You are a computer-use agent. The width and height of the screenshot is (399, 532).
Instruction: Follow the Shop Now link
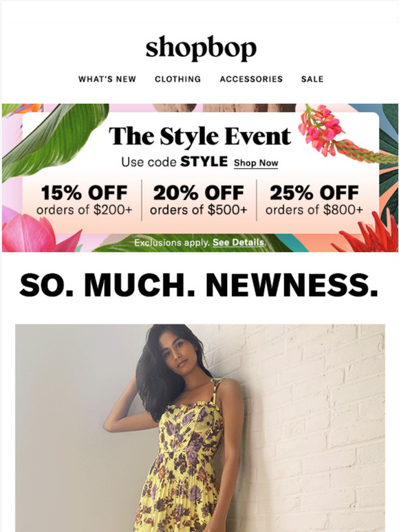256,163
